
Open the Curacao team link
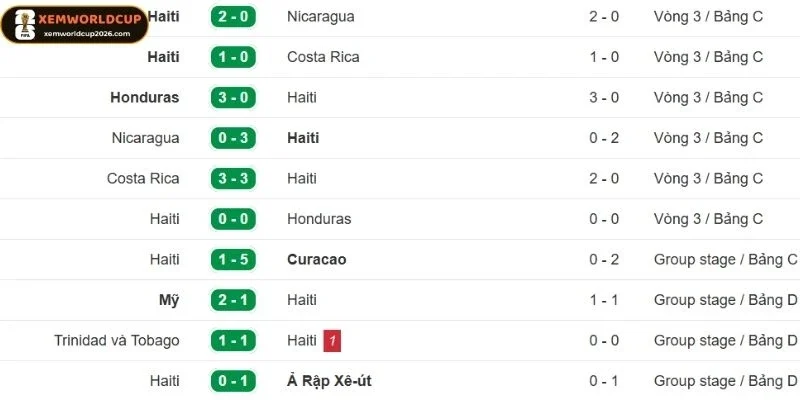[316, 259]
